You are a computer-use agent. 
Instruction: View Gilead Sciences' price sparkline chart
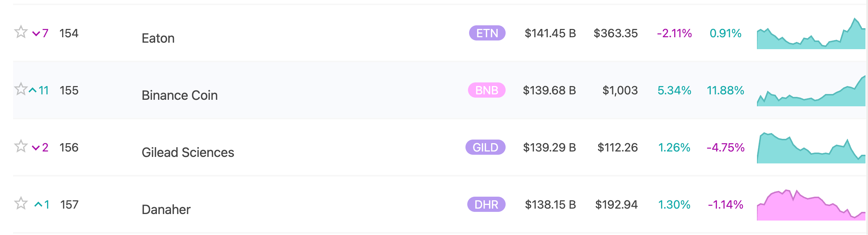point(811,148)
